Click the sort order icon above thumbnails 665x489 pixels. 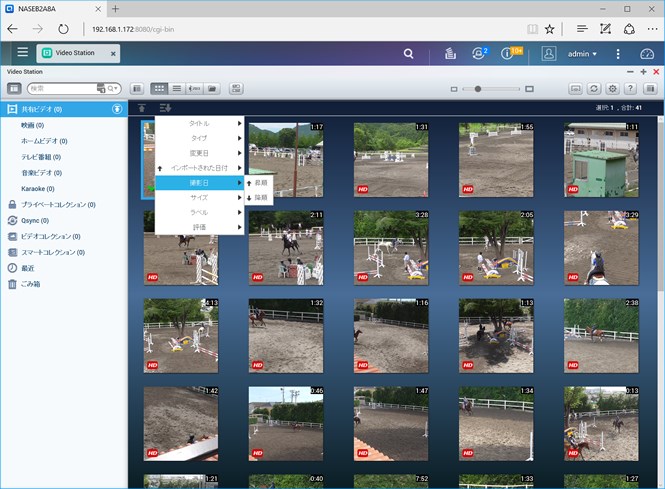coord(165,108)
